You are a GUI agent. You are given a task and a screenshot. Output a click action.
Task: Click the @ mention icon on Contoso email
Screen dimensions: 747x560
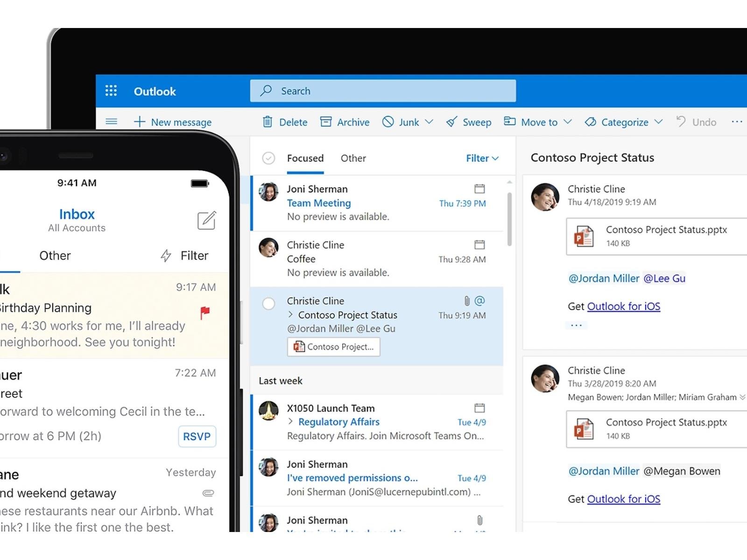[x=479, y=301]
